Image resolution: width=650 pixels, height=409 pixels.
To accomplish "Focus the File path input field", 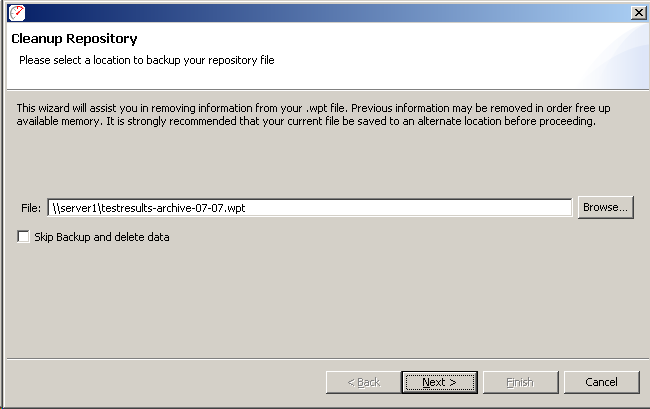I will (x=310, y=208).
